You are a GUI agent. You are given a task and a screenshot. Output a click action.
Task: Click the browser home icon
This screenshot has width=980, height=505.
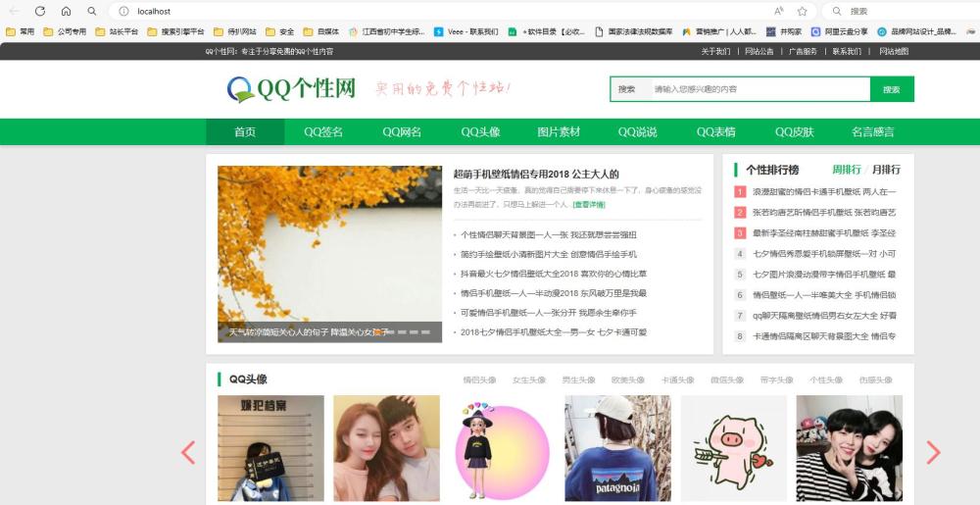point(67,11)
